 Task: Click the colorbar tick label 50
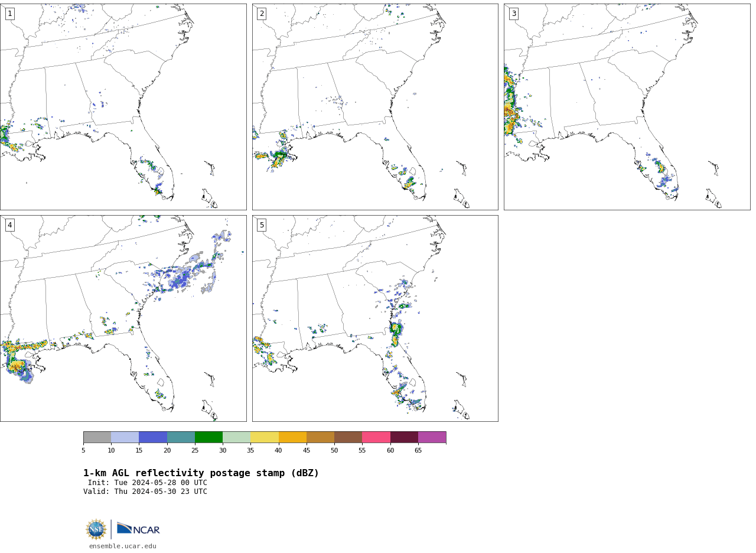click(x=334, y=451)
